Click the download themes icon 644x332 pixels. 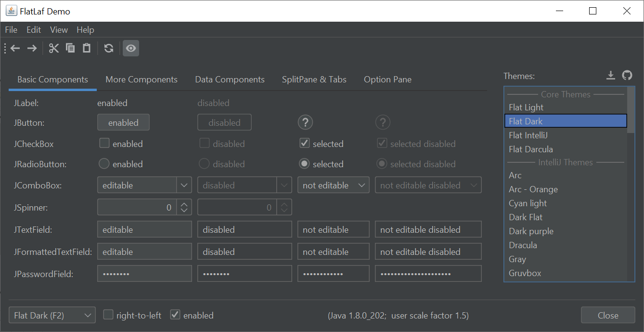[610, 75]
